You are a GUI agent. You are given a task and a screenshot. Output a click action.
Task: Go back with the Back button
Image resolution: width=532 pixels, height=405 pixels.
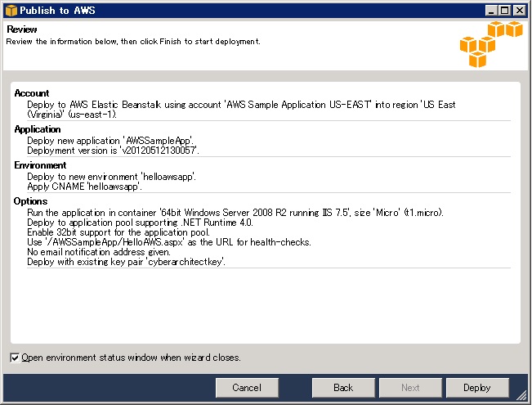343,388
